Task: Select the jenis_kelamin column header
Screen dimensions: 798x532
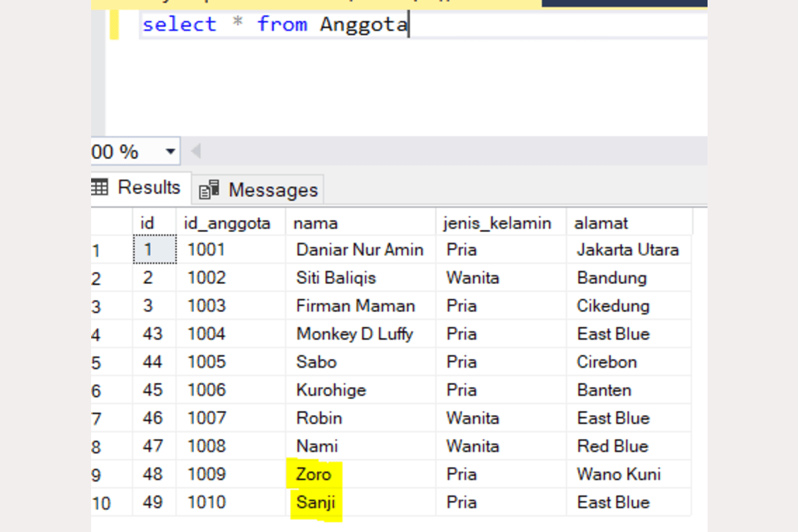Action: (497, 223)
